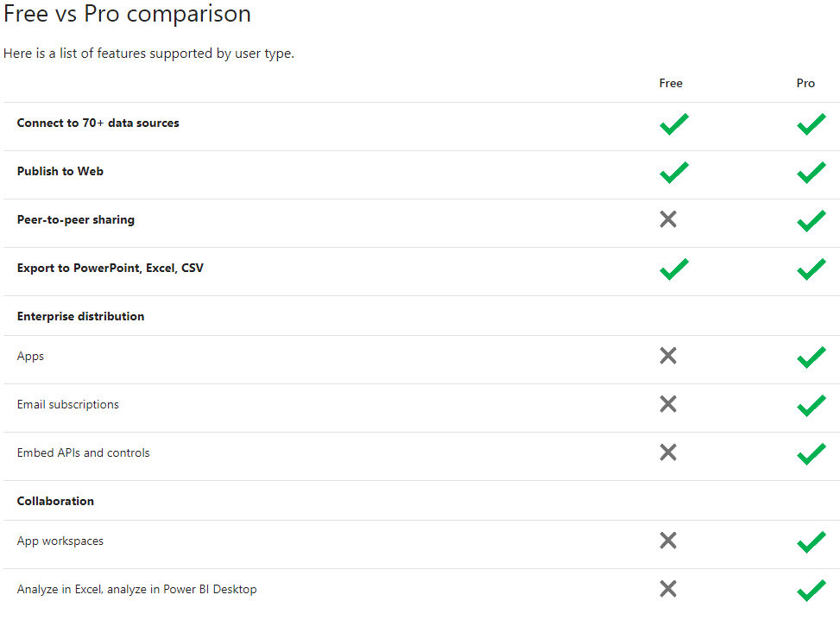Screen dimensions: 840x620
Task: Click the Connect to 70+ data sources label
Action: pyautogui.click(x=98, y=123)
